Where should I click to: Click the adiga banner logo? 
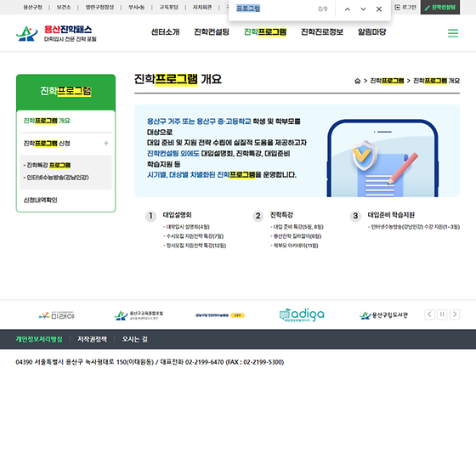point(302,314)
